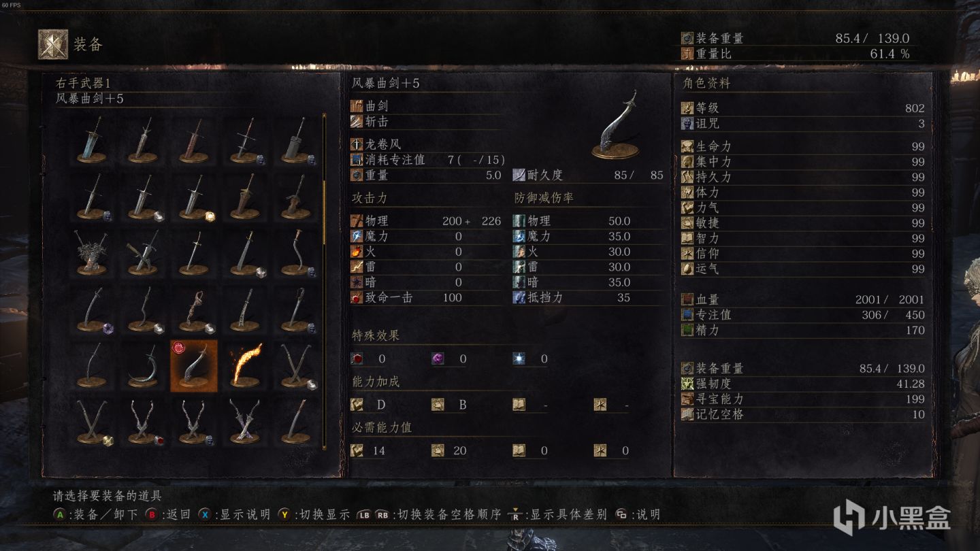Click 显示具体差别 right stick prompt
The image size is (980, 551).
558,514
